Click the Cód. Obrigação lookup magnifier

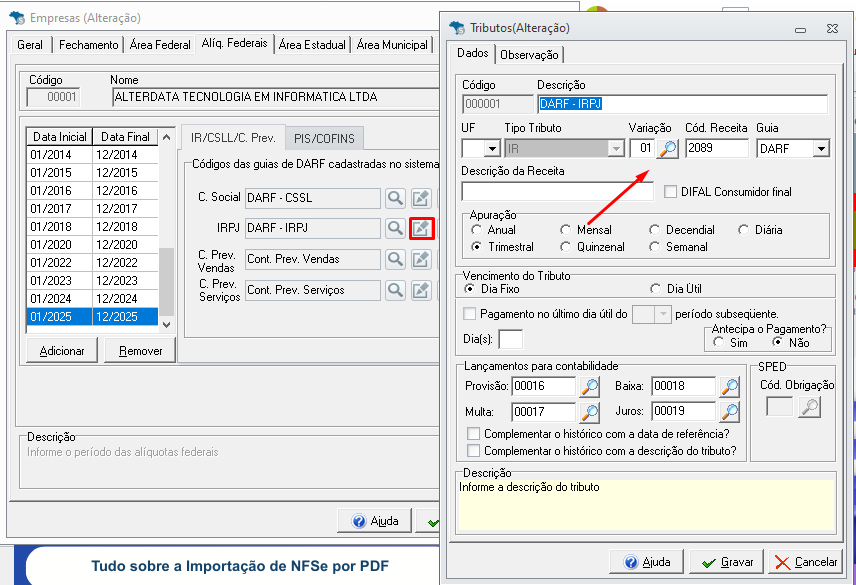coord(809,407)
